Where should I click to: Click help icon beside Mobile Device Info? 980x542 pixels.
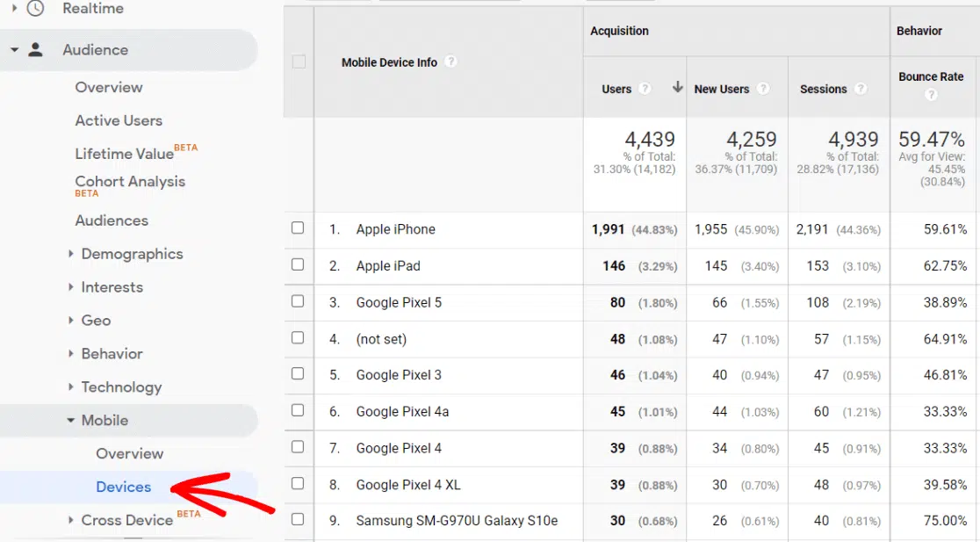450,62
